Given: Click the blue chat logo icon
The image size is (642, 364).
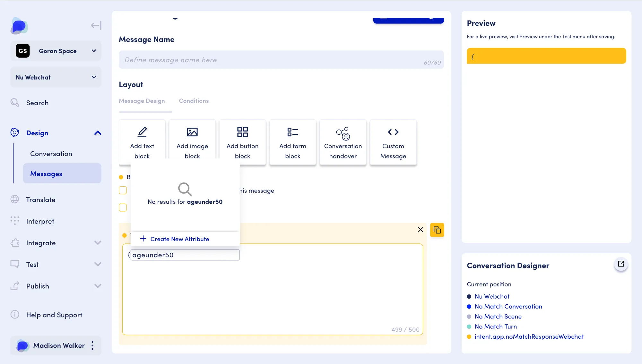Looking at the screenshot, I should 19,26.
